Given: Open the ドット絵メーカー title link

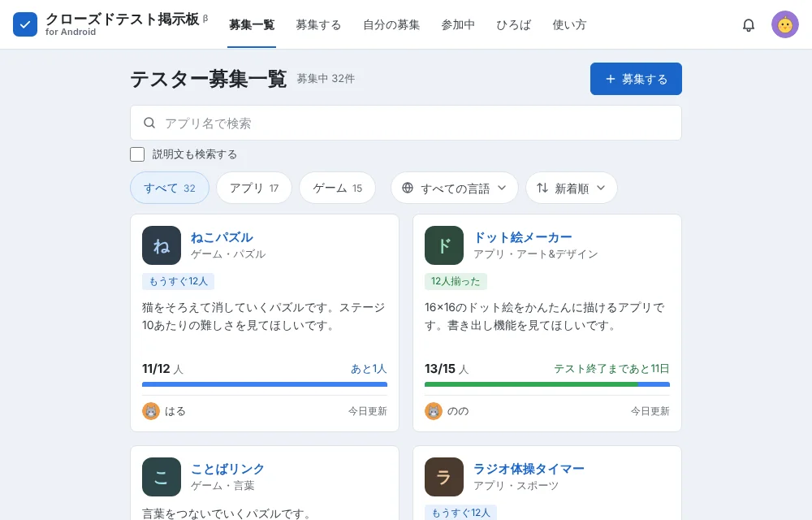Looking at the screenshot, I should [522, 238].
